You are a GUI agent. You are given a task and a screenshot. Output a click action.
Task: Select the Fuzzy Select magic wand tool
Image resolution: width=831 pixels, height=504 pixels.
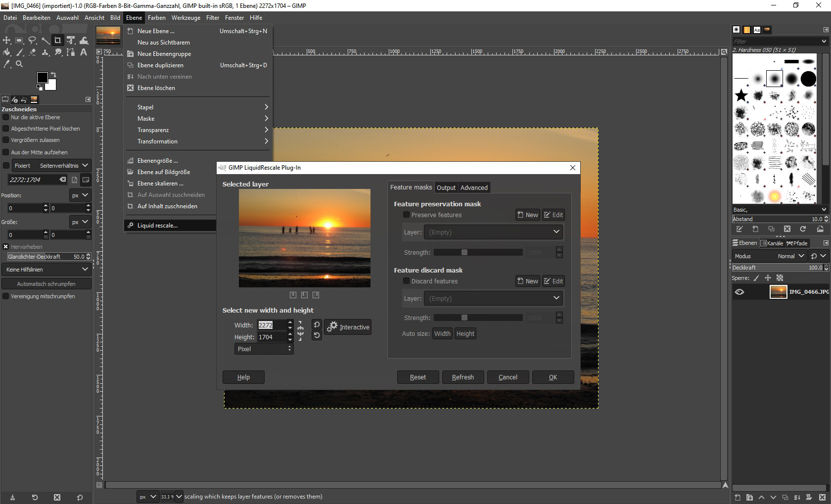45,40
